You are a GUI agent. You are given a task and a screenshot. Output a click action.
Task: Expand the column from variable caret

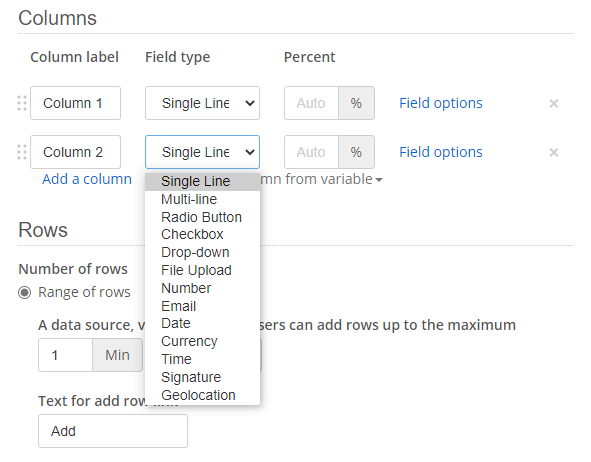379,180
